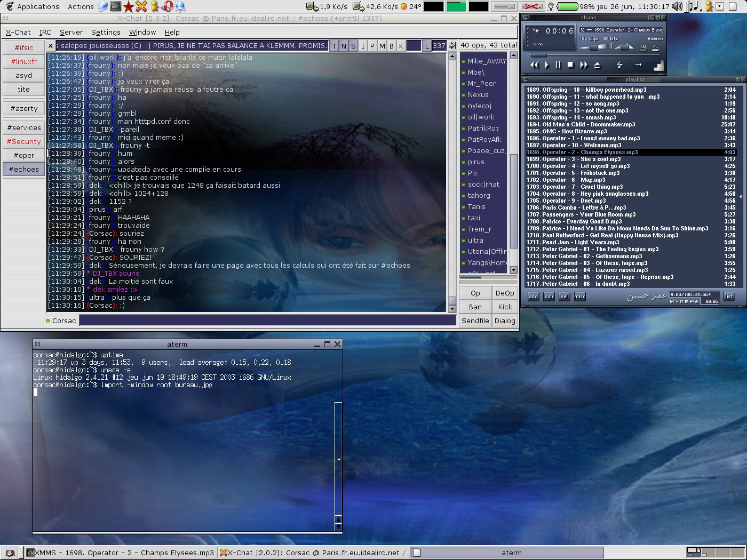Click the Sendfile button
The height and width of the screenshot is (560, 747).
coord(475,321)
